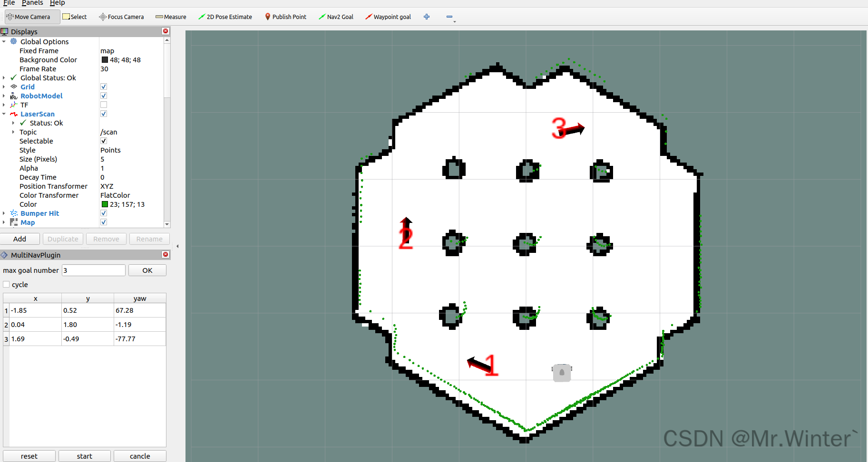Click the Global Options gear icon
Image resolution: width=868 pixels, height=462 pixels.
coord(14,41)
